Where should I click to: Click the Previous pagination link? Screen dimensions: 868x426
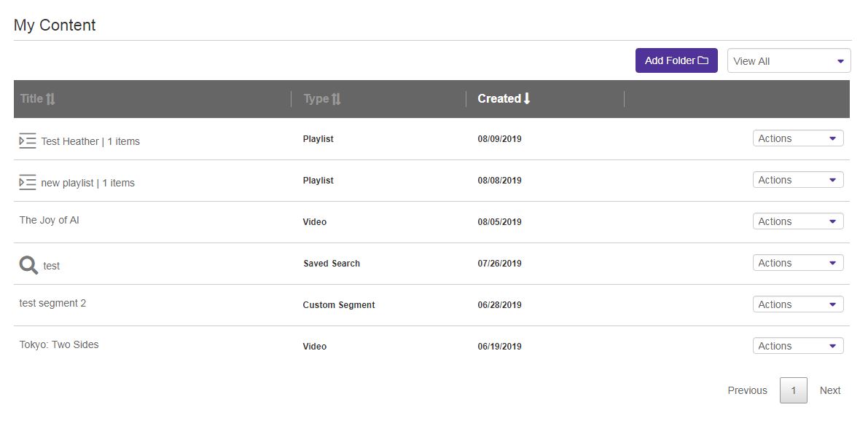pyautogui.click(x=747, y=390)
